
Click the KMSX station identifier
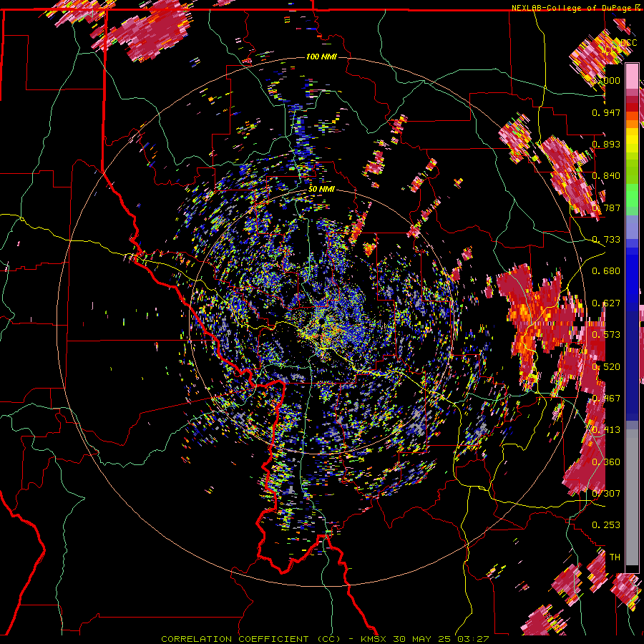[374, 639]
